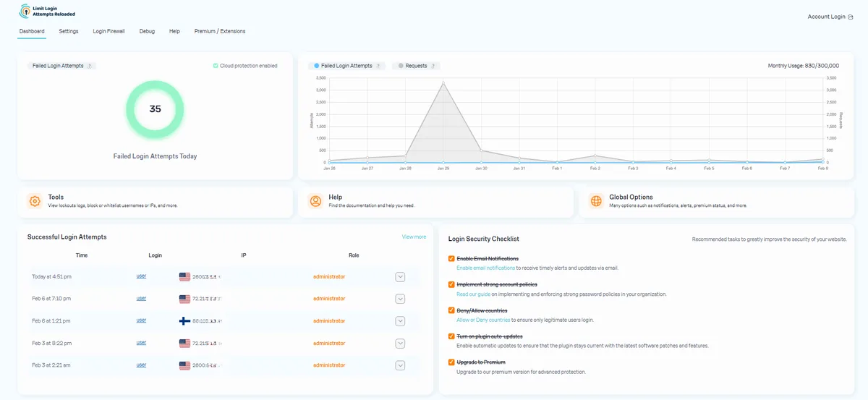The height and width of the screenshot is (400, 868).
Task: Click US flag in Feb 6 at 7:10 pm row
Action: (184, 299)
